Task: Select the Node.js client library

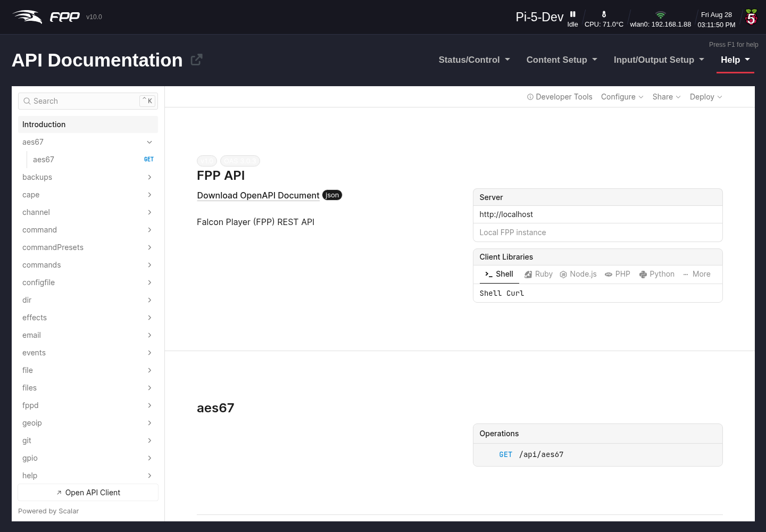Action: [578, 274]
